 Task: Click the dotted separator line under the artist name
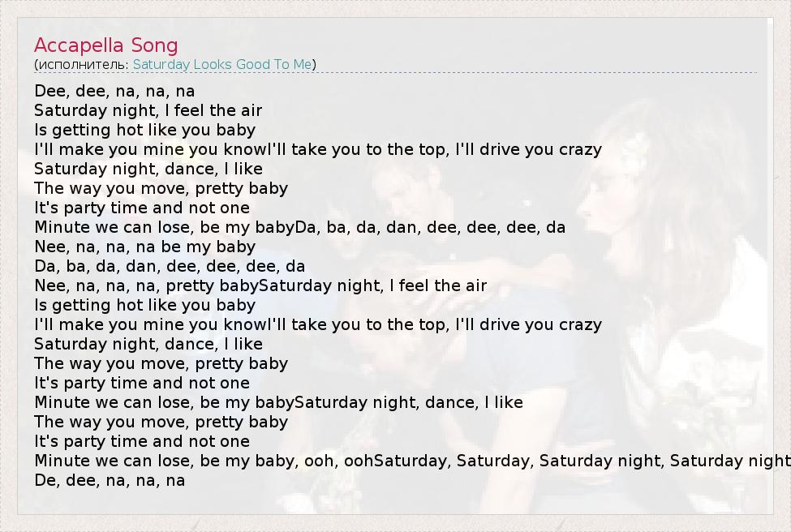tap(396, 73)
